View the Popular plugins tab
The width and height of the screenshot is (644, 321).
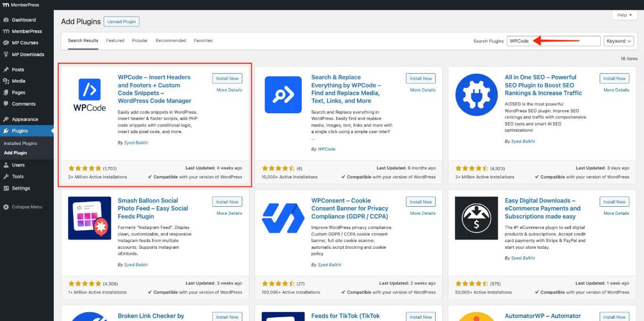140,41
